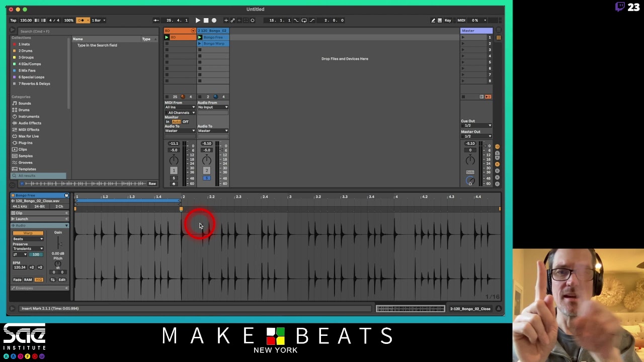Start playback with the Play button
This screenshot has width=644, height=362.
198,20
